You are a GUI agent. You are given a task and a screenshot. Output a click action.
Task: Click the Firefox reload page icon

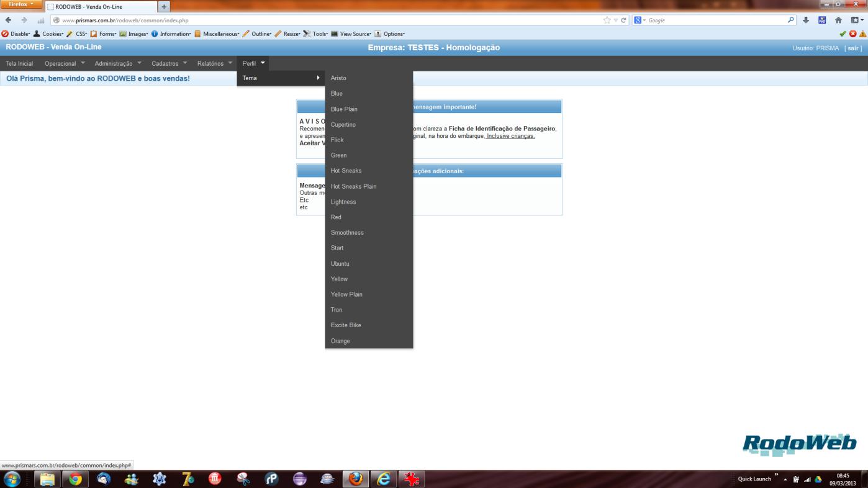(623, 20)
